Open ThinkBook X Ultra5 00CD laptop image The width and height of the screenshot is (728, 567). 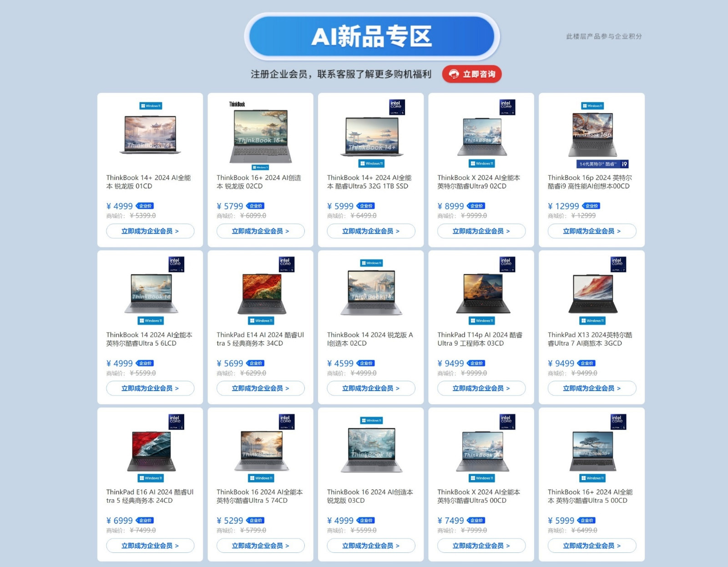tap(483, 451)
